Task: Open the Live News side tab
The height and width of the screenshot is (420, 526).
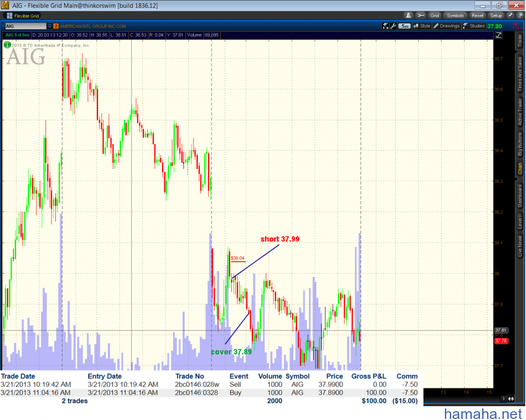Action: [x=519, y=246]
